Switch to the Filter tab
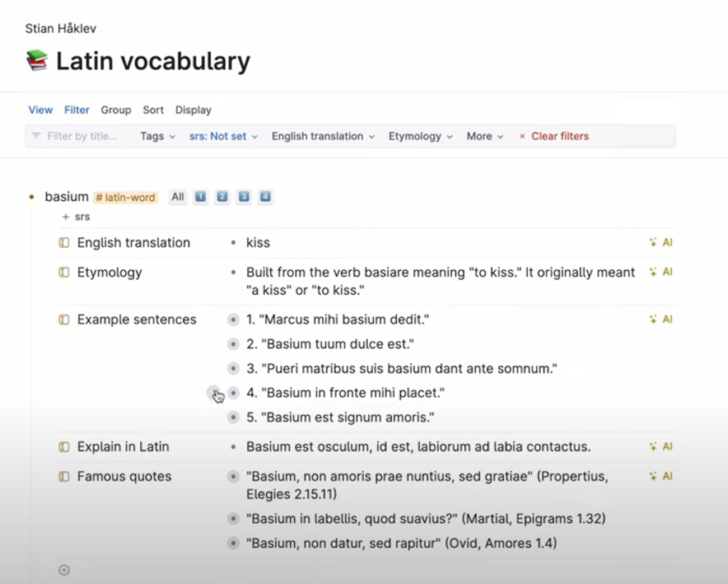 77,110
